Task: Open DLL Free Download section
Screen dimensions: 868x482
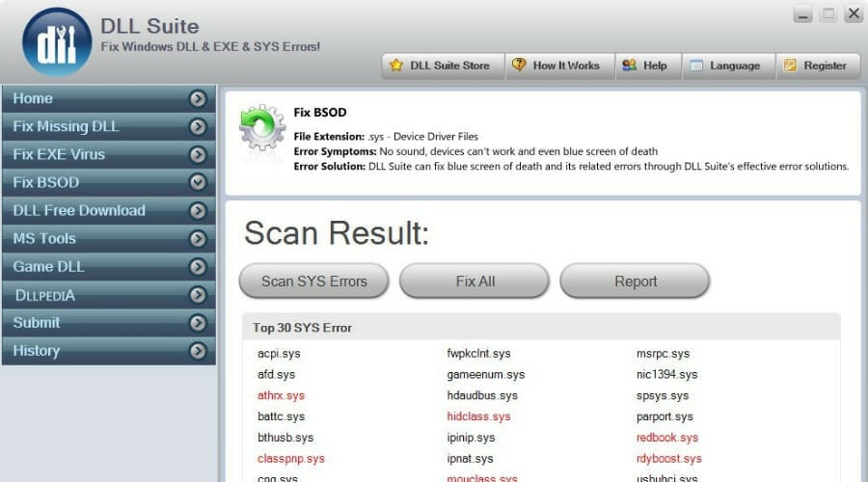Action: [x=109, y=210]
